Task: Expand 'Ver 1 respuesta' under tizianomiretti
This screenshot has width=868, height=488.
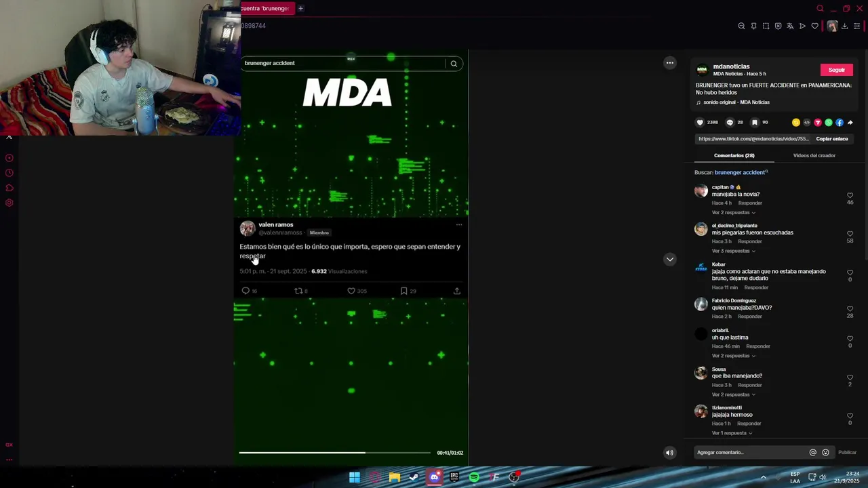Action: click(x=732, y=433)
